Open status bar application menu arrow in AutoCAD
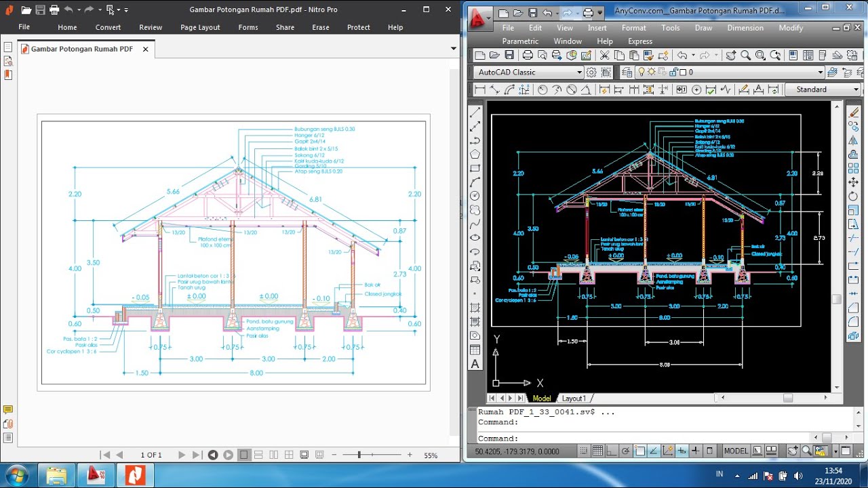 pos(836,451)
